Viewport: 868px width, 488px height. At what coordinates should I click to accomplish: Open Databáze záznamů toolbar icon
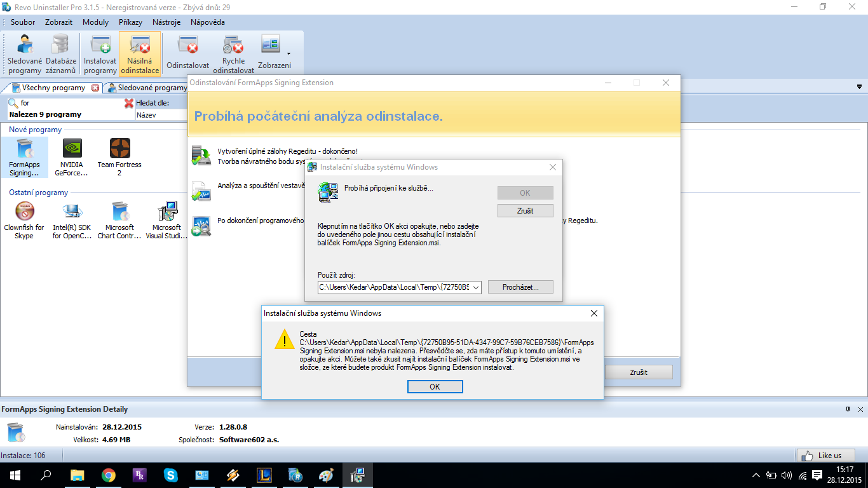click(61, 54)
